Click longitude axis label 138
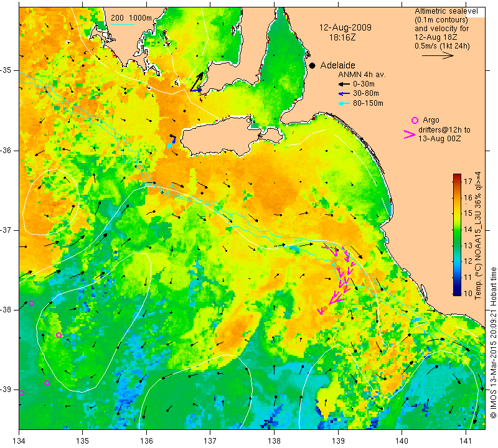 click(274, 441)
